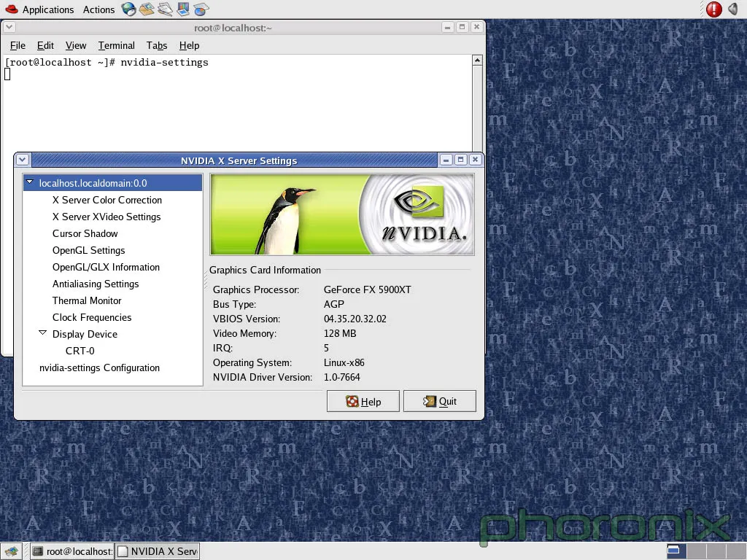This screenshot has width=747, height=560.
Task: Select the first workspace in the pager
Action: [x=676, y=551]
